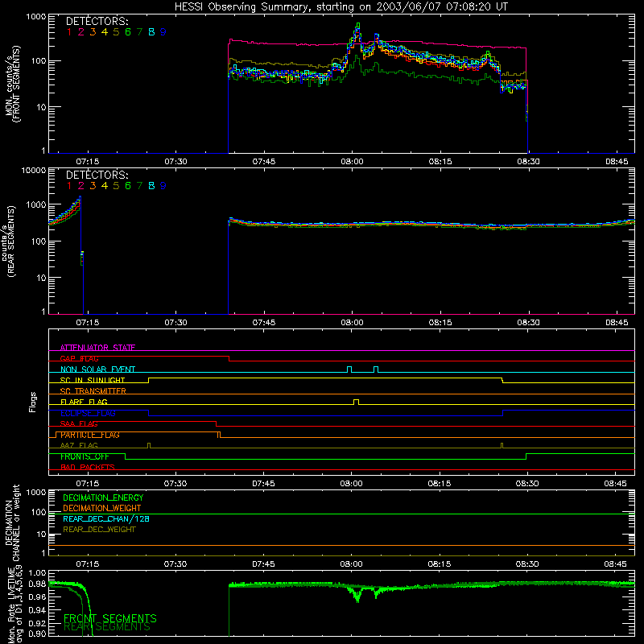The height and width of the screenshot is (644, 644).
Task: Click the 08:00 tick label under the front segments plot
Action: click(352, 162)
